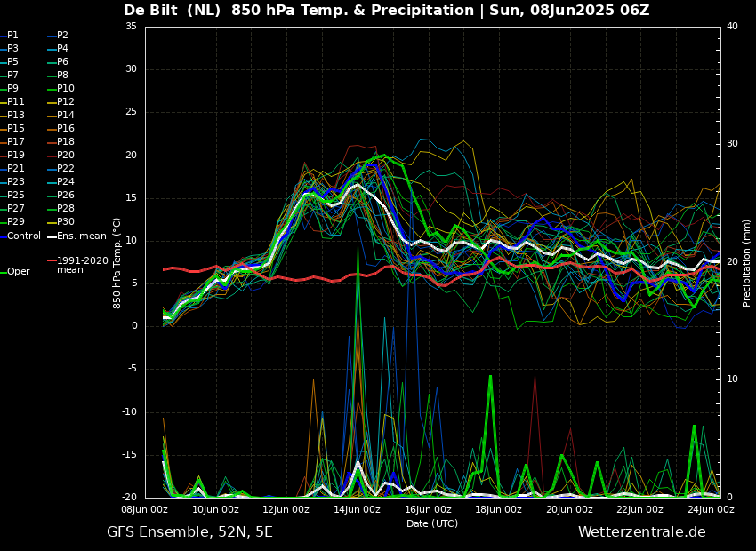Click the Date (UTC) axis label
Screen dimensions: 756x551
coord(432,524)
